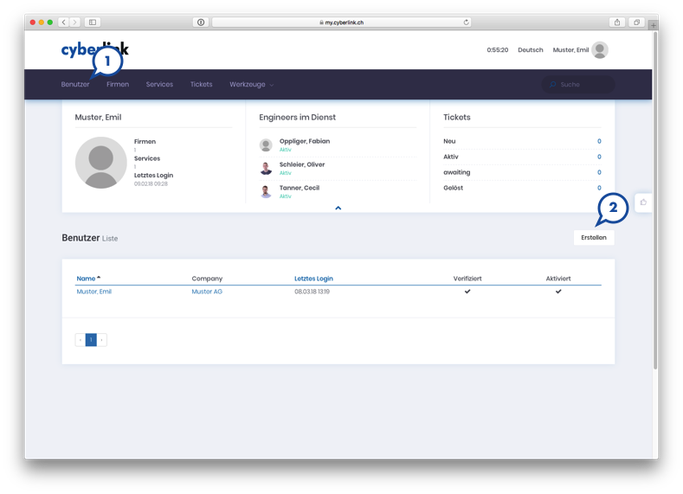Image resolution: width=683 pixels, height=494 pixels.
Task: Click the large profile picture of Muster, Emil
Action: 101,162
